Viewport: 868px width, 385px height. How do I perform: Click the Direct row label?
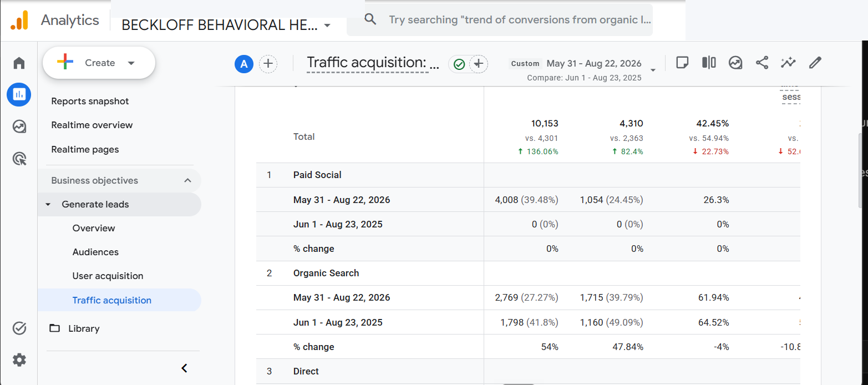[307, 371]
